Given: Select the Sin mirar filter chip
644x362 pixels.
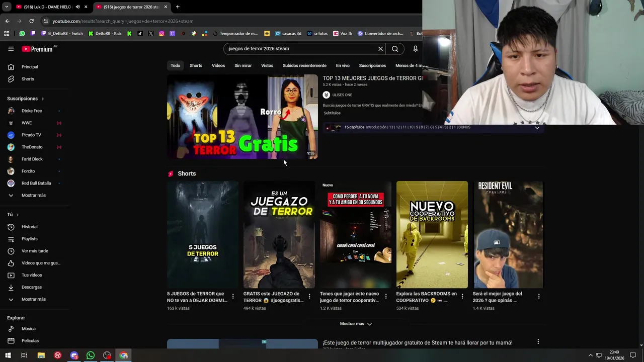Looking at the screenshot, I should coord(243,66).
